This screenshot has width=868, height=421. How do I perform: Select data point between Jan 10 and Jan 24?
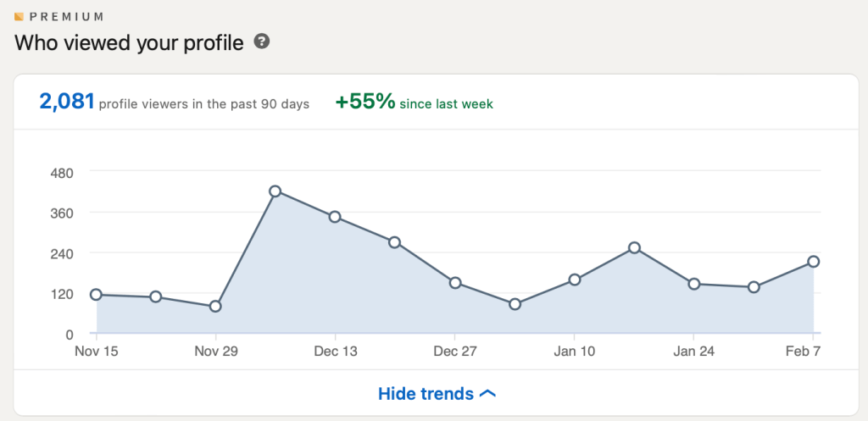pos(634,247)
